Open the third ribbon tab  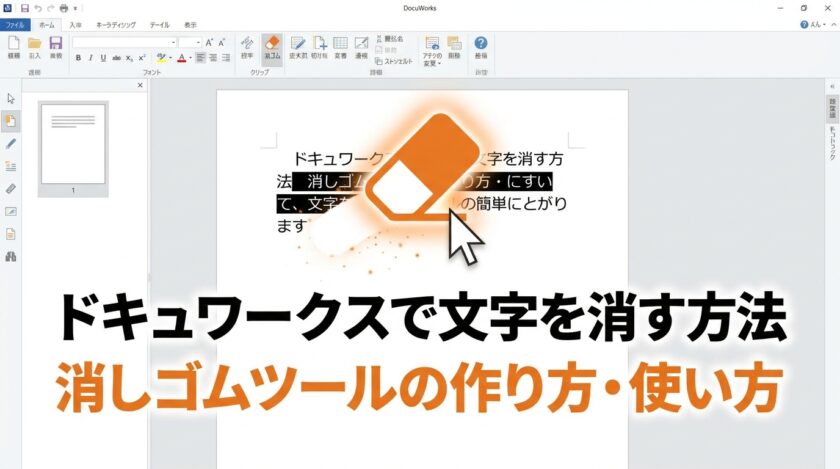click(76, 25)
